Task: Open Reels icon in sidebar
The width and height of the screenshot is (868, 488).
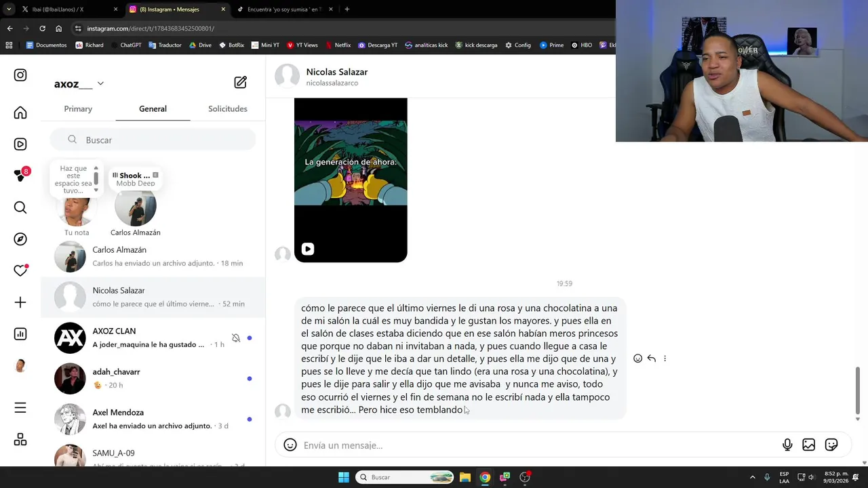Action: pos(20,144)
